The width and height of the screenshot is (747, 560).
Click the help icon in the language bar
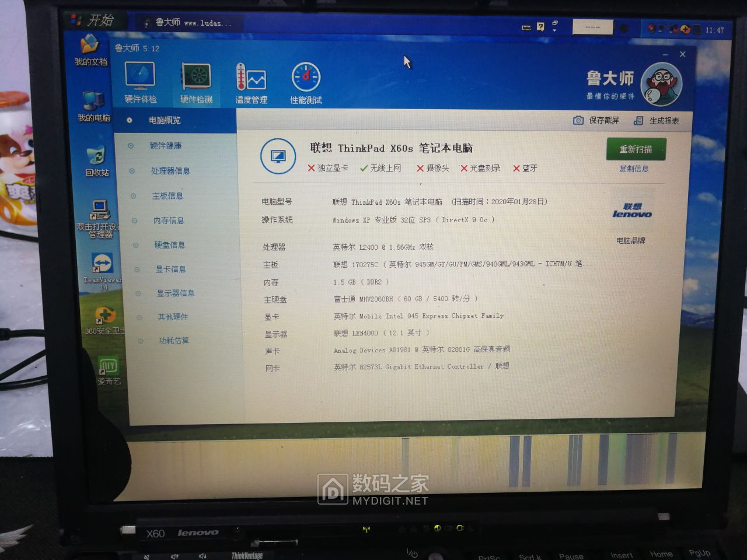coord(540,26)
